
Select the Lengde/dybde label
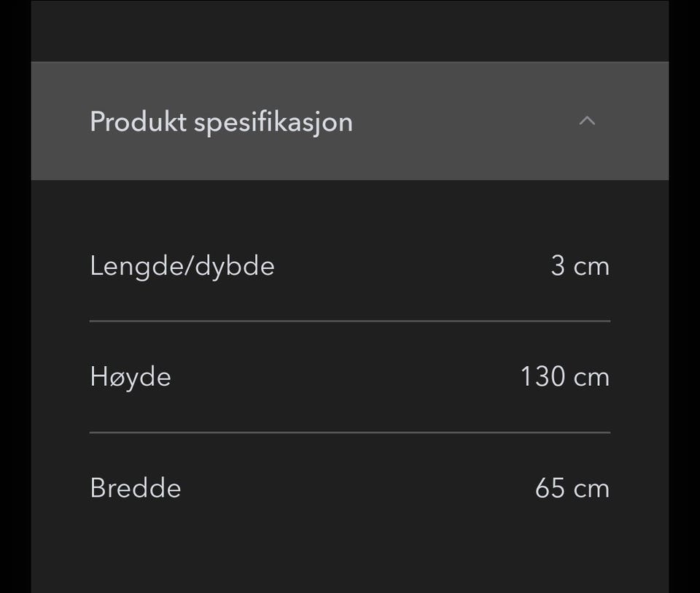182,266
